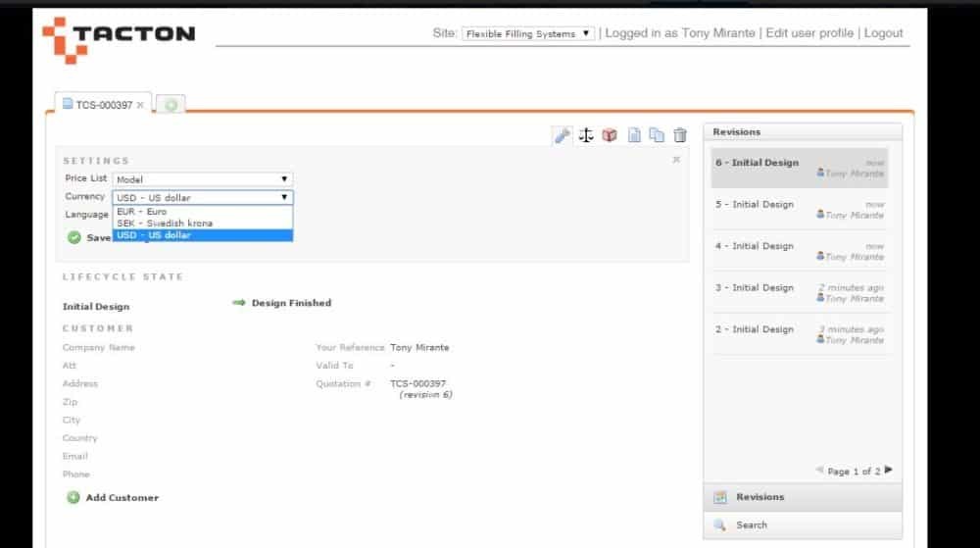The image size is (980, 548).
Task: Click the single document page icon
Action: point(634,135)
